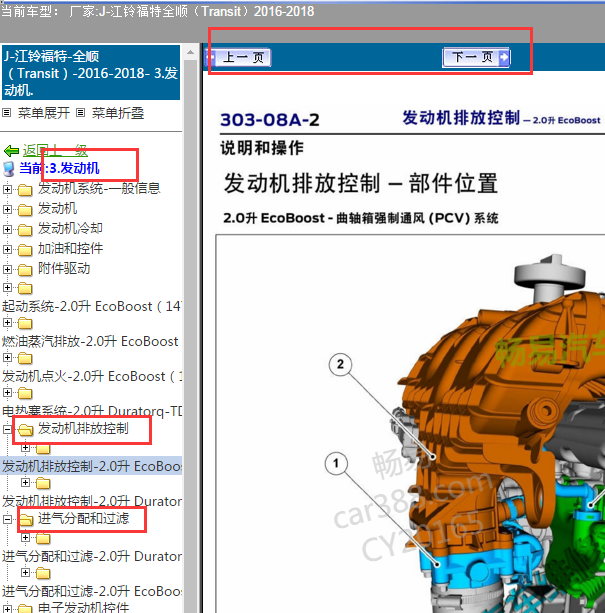Click sidebar title J-江铃福特-全顺 header

click(x=91, y=73)
